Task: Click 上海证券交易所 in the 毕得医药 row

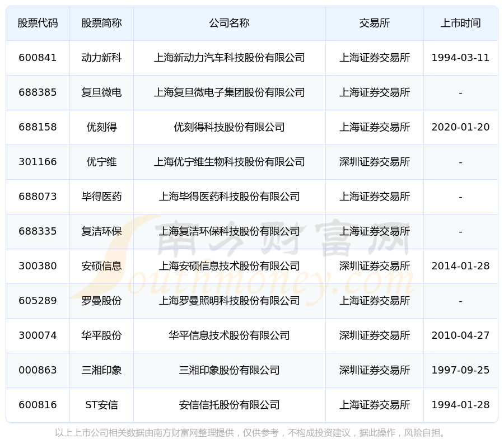Action: click(375, 197)
